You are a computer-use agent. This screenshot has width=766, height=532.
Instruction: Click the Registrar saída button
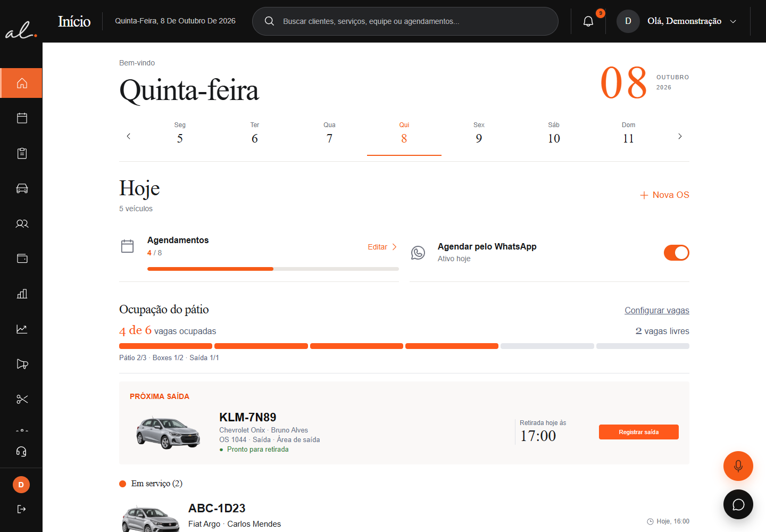639,432
